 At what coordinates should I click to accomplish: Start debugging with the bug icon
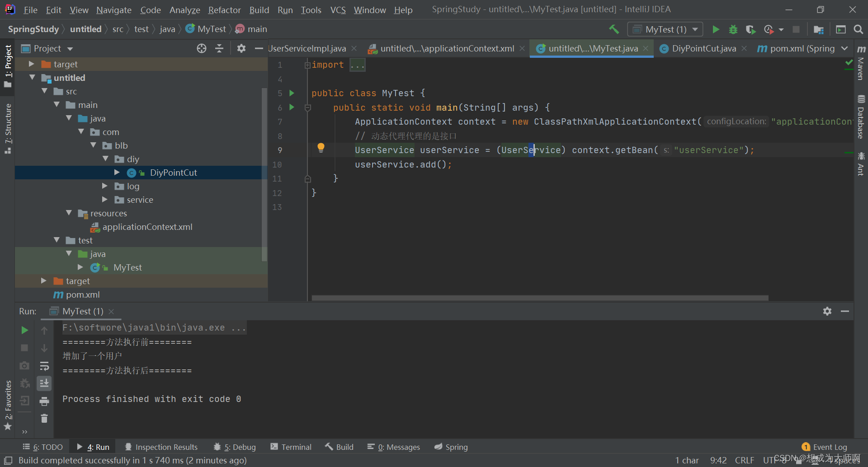coord(733,29)
